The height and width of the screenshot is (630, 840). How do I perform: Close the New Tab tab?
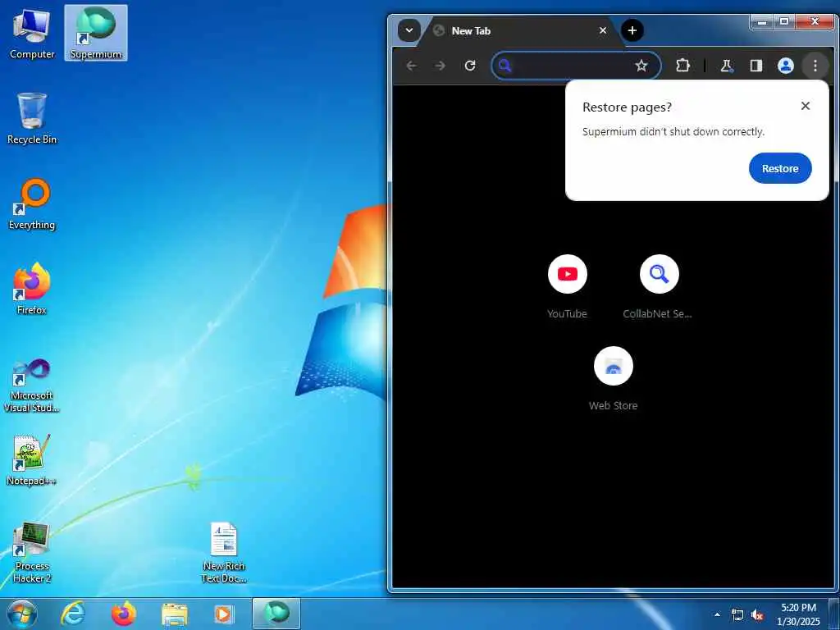click(x=603, y=30)
